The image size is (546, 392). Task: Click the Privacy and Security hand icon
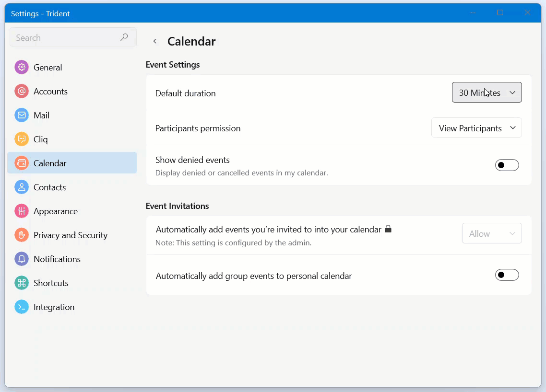tap(22, 235)
